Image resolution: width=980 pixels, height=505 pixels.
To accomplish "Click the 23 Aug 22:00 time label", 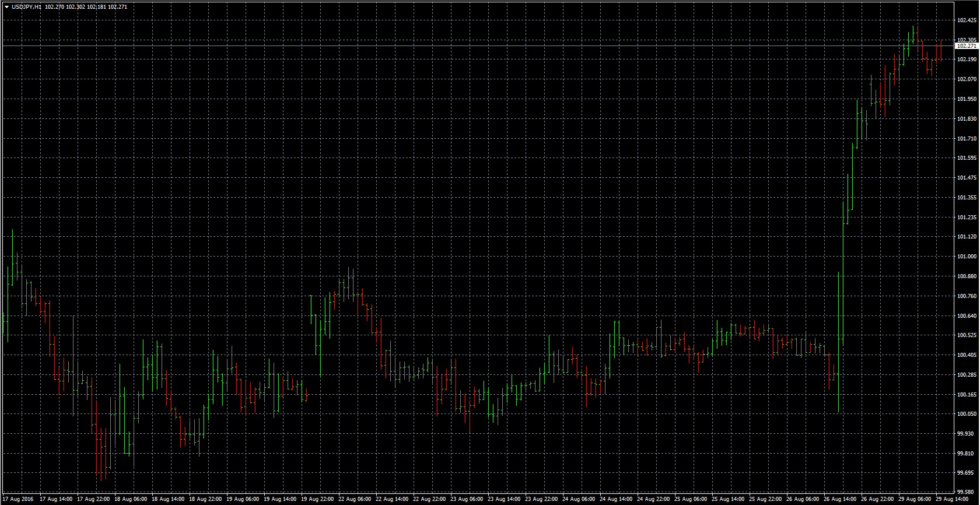I will (541, 500).
